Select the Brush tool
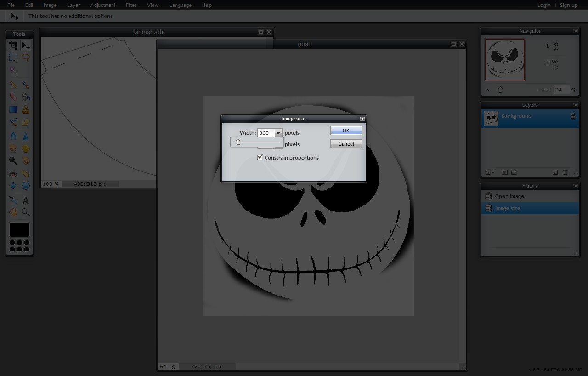This screenshot has height=376, width=588. tap(26, 85)
